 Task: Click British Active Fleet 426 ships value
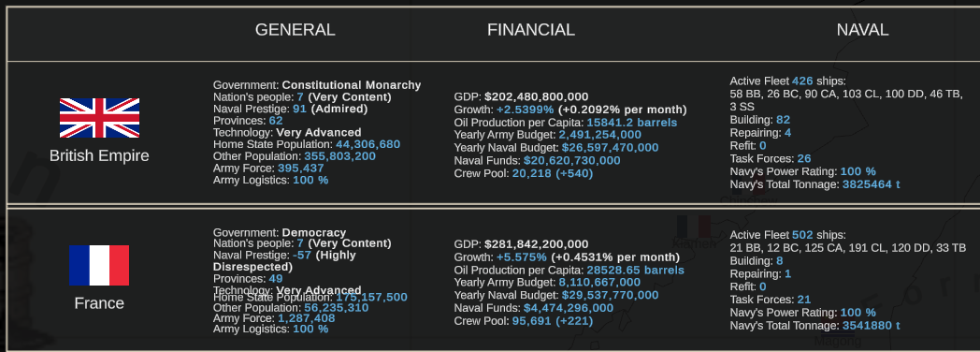[803, 81]
